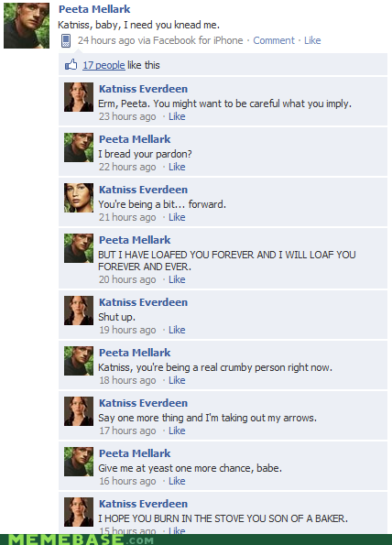Click Katniss's avatar on the 'forward' comment

79,198
